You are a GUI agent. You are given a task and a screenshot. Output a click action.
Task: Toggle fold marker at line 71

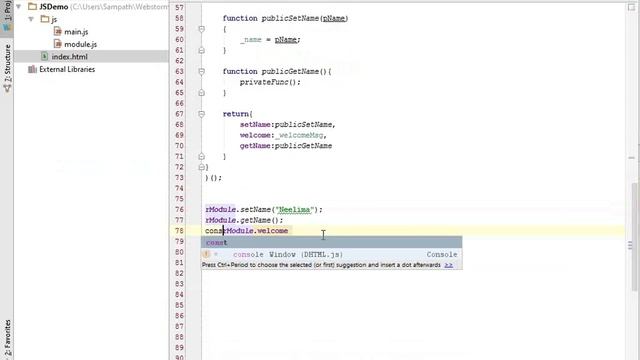pyautogui.click(x=201, y=156)
